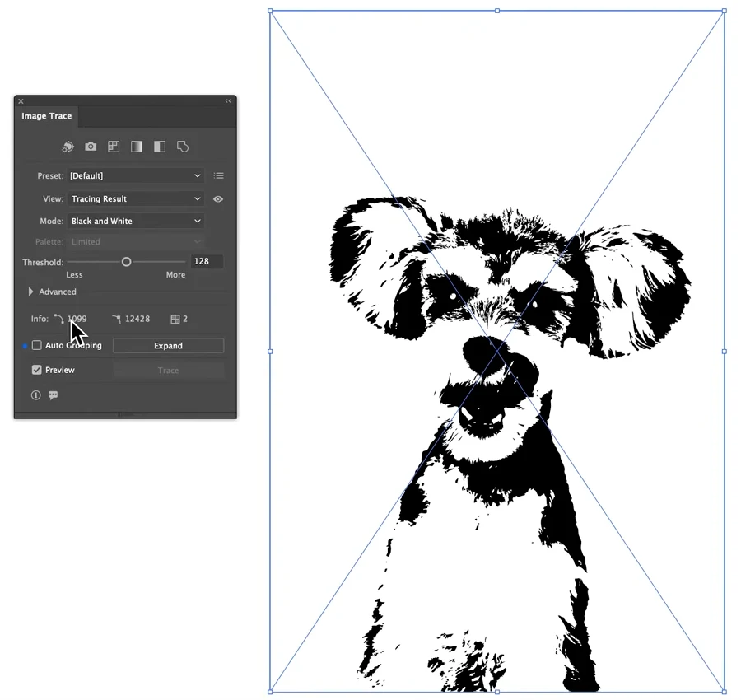
Task: Click the anchors count 12428 icon
Action: pos(117,319)
